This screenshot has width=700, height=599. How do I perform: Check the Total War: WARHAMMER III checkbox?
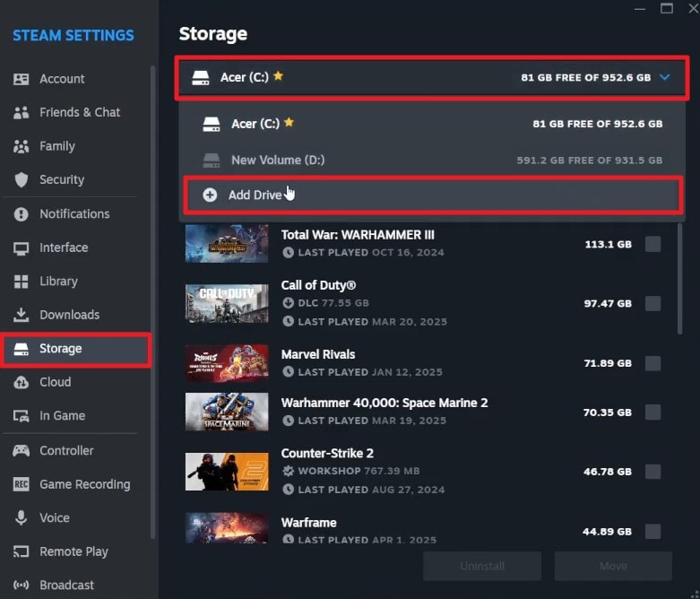pyautogui.click(x=653, y=244)
